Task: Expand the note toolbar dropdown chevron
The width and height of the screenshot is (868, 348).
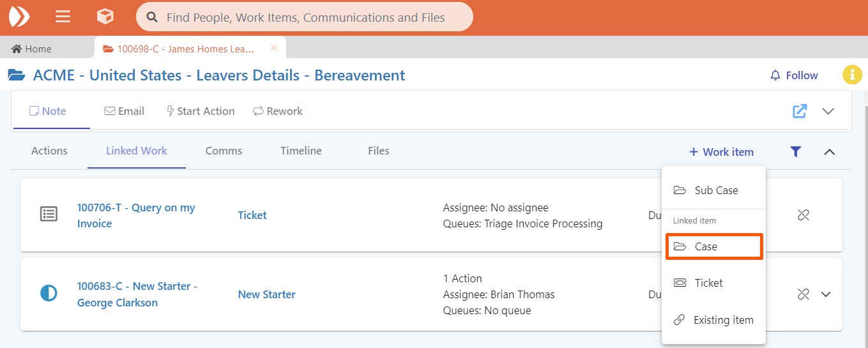Action: coord(828,111)
